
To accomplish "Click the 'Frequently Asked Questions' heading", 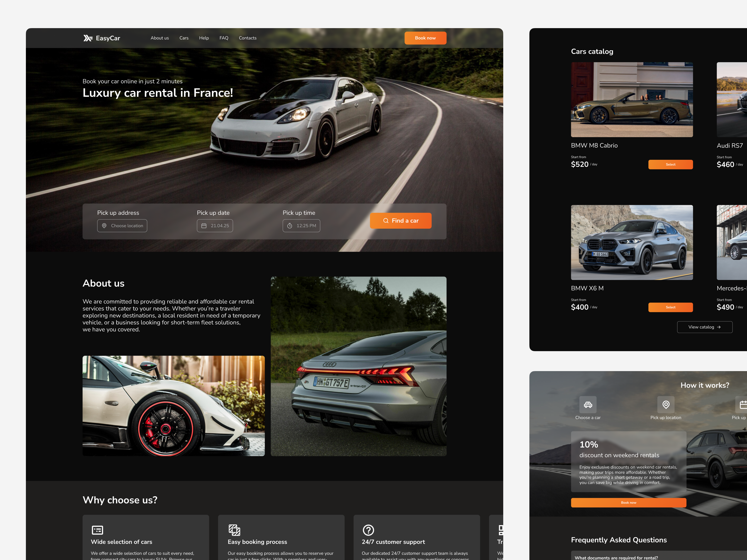I will [x=619, y=540].
